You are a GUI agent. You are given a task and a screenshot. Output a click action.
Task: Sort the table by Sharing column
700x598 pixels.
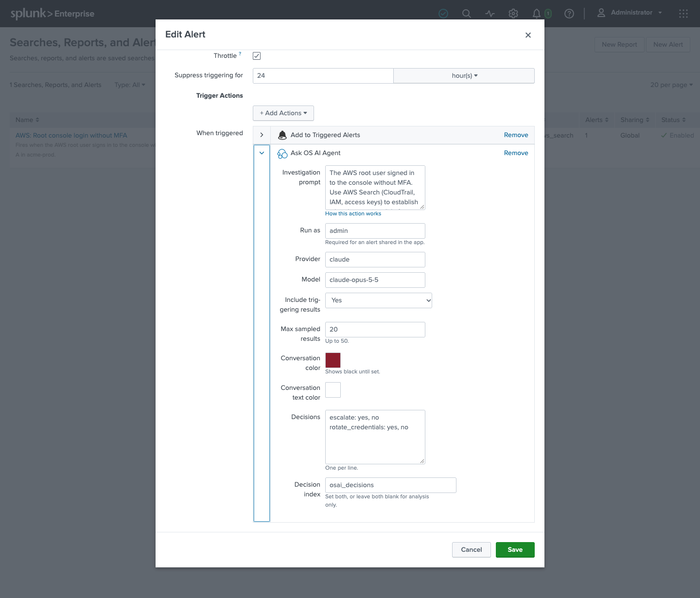635,120
